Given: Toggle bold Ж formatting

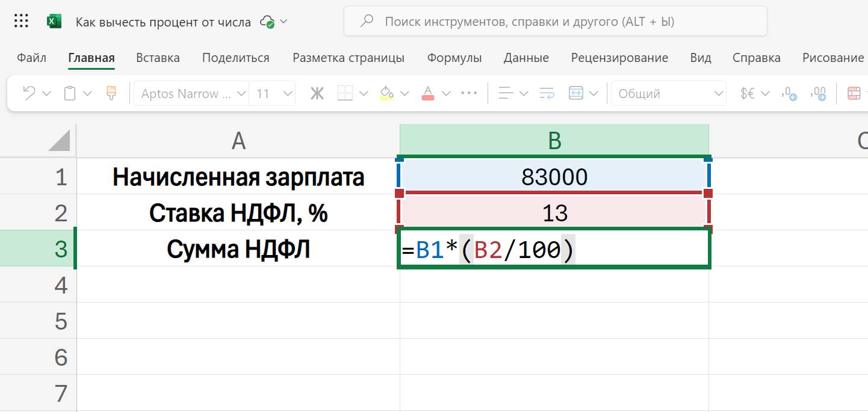Looking at the screenshot, I should pyautogui.click(x=317, y=93).
